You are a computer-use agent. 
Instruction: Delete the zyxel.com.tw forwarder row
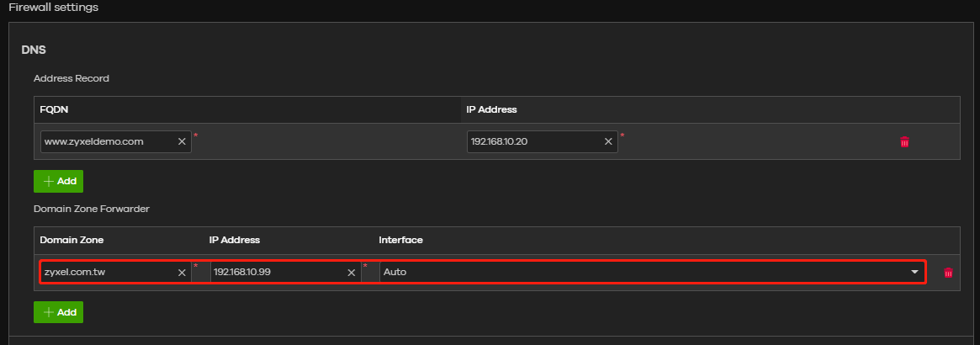[948, 273]
